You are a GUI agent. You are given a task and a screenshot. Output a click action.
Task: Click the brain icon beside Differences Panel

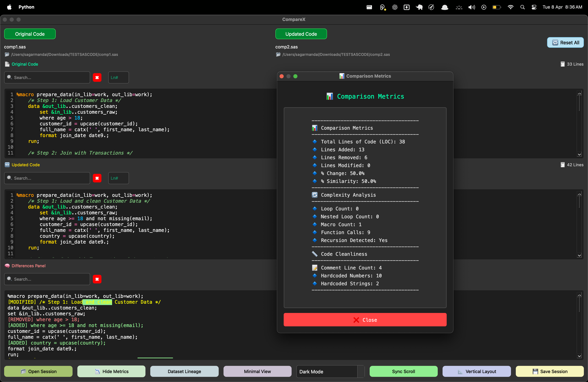[x=7, y=266]
